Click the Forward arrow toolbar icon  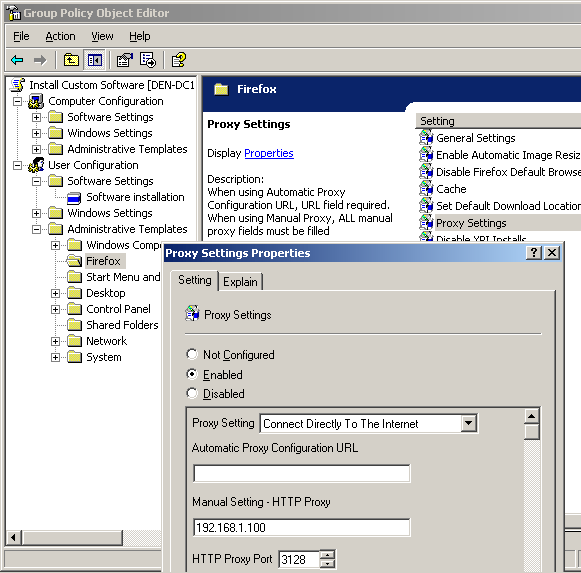point(40,60)
